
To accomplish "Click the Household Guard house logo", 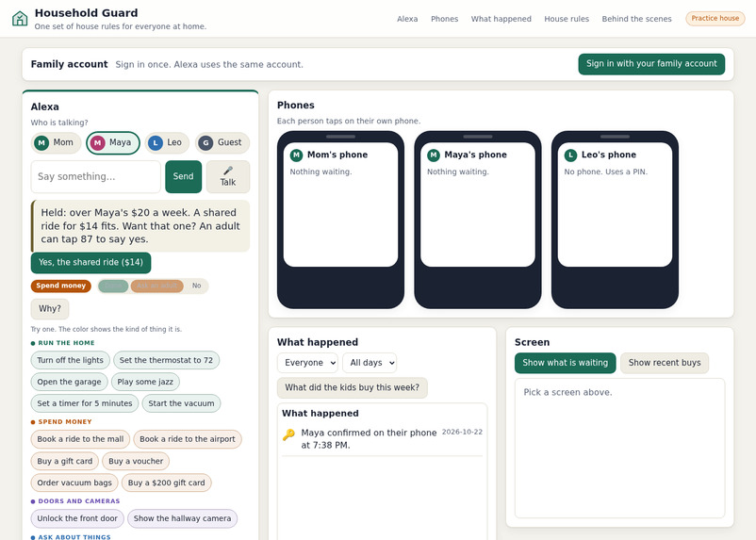I will coord(20,19).
